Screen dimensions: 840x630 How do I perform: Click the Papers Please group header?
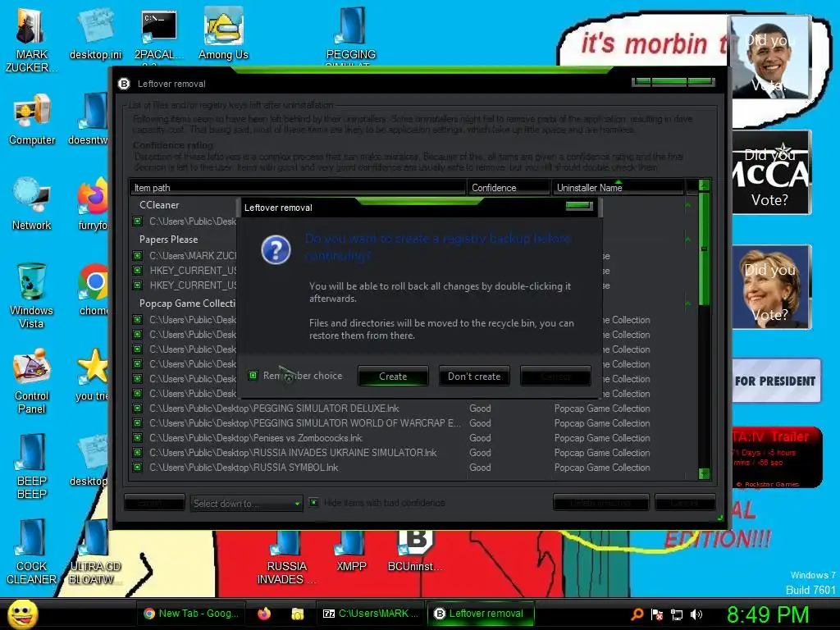pos(168,240)
